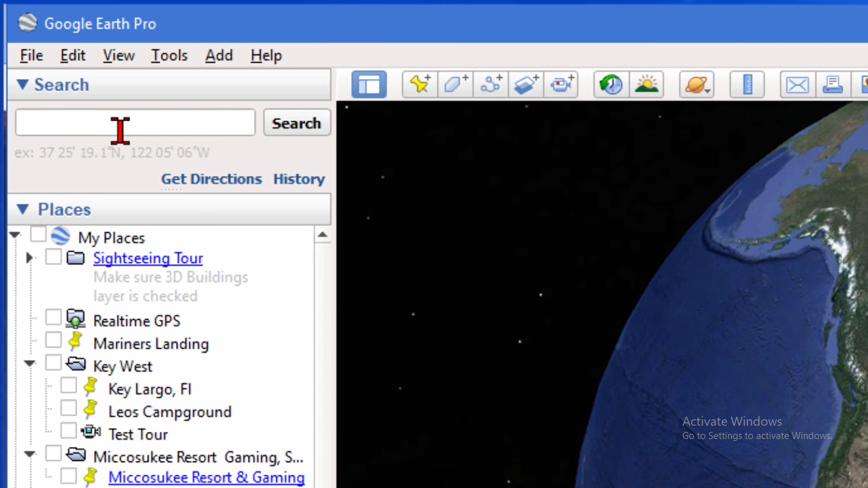Select the Add Placemark tool
This screenshot has height=488, width=868.
tap(420, 83)
